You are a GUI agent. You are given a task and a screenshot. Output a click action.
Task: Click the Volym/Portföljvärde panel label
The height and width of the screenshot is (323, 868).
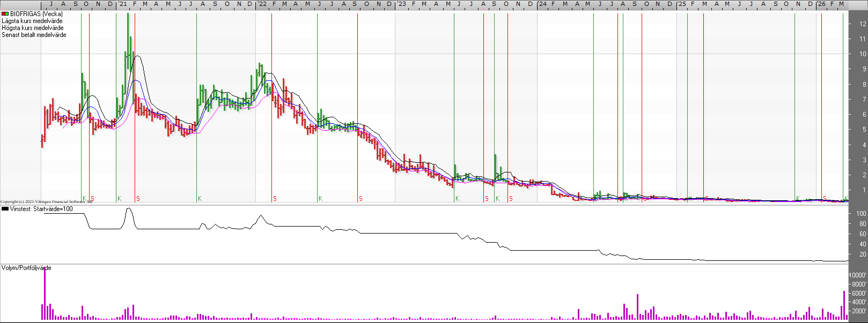point(26,268)
